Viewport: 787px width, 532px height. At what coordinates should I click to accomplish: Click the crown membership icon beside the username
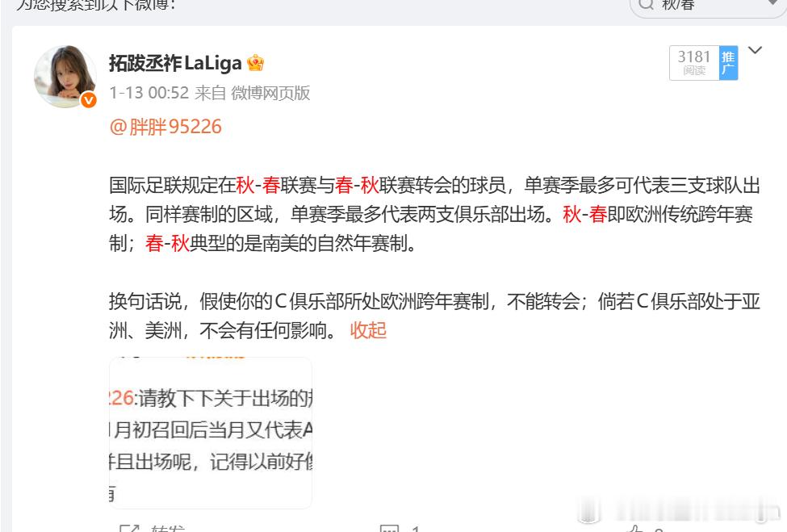(256, 63)
